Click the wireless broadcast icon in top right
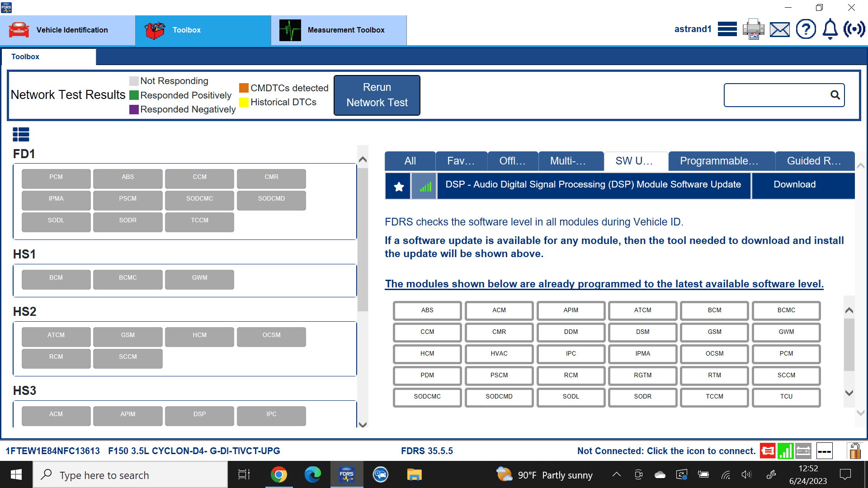 click(854, 29)
